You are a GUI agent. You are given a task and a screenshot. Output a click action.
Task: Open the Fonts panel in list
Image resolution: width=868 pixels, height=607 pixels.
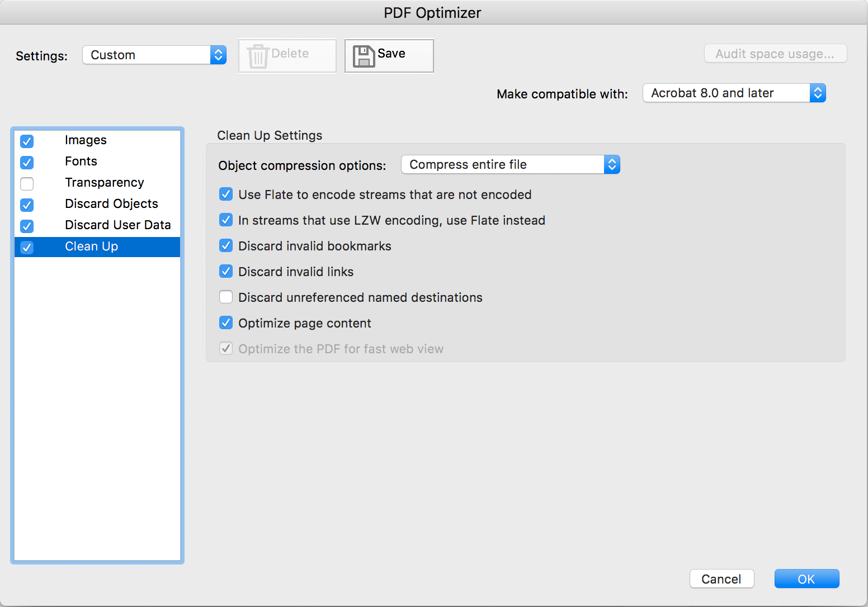click(x=81, y=162)
